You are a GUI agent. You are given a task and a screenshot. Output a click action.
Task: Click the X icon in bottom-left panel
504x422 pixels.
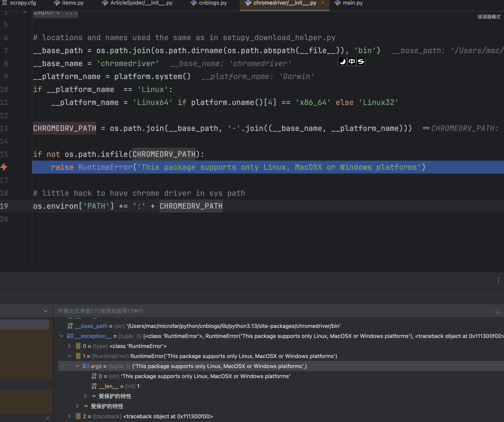[x=47, y=418]
